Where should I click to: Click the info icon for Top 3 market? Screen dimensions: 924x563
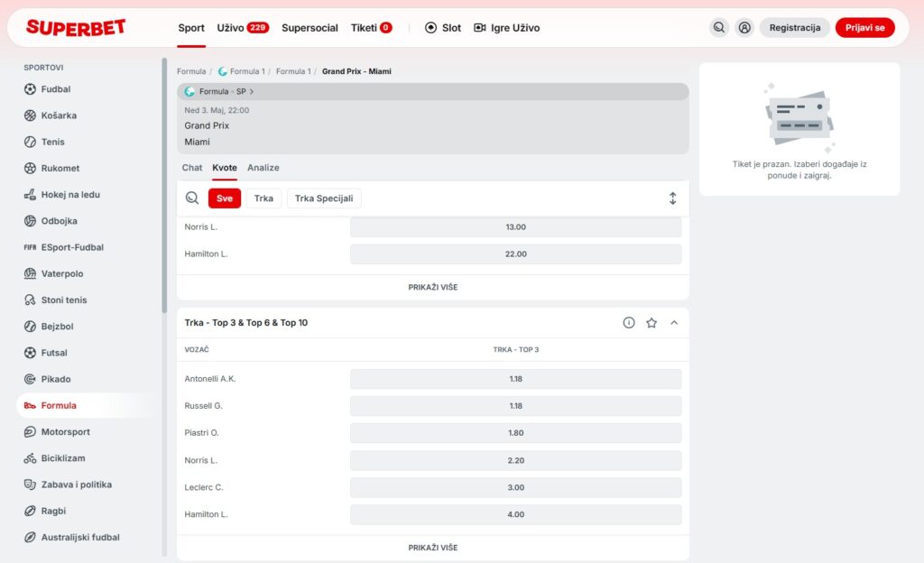click(629, 323)
